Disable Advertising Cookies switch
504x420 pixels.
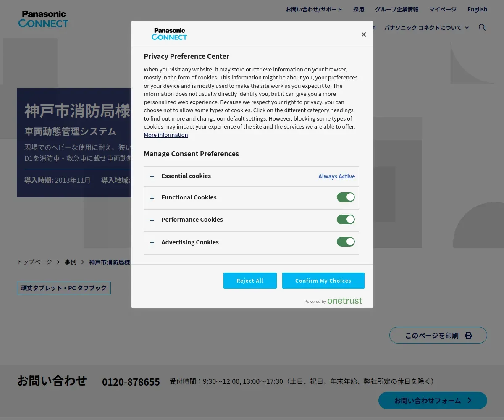346,241
